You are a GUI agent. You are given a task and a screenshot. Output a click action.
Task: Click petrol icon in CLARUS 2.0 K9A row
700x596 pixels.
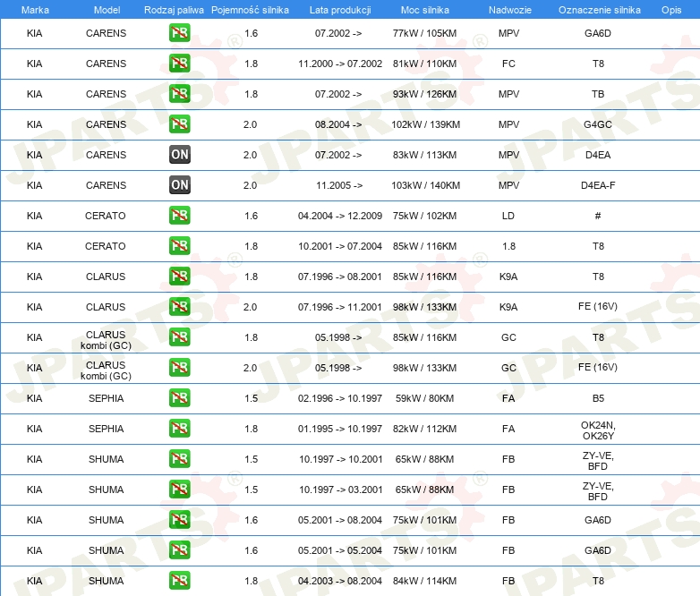[x=179, y=307]
